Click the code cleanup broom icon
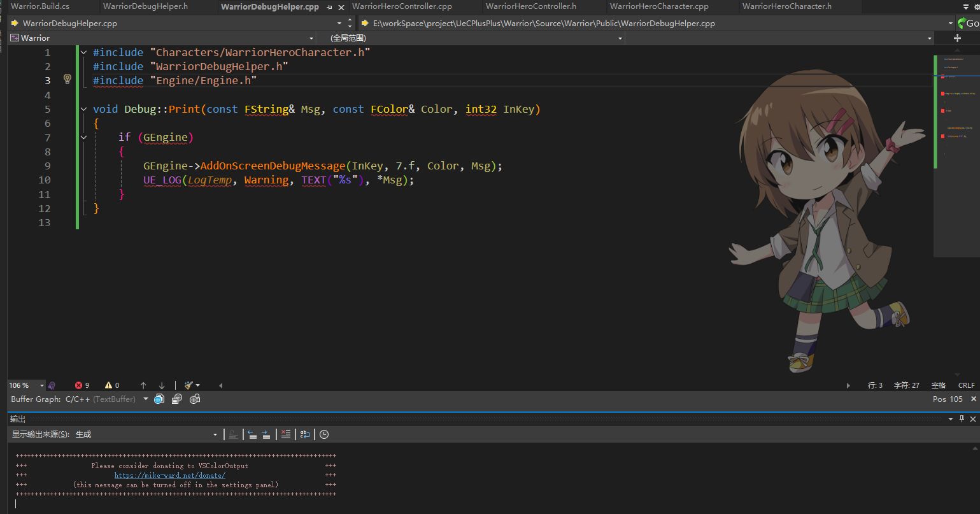 [x=188, y=385]
